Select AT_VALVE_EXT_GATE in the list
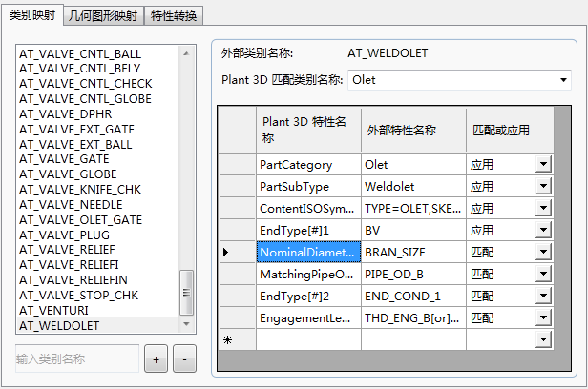Viewport: 588px width, 389px height. tap(77, 129)
